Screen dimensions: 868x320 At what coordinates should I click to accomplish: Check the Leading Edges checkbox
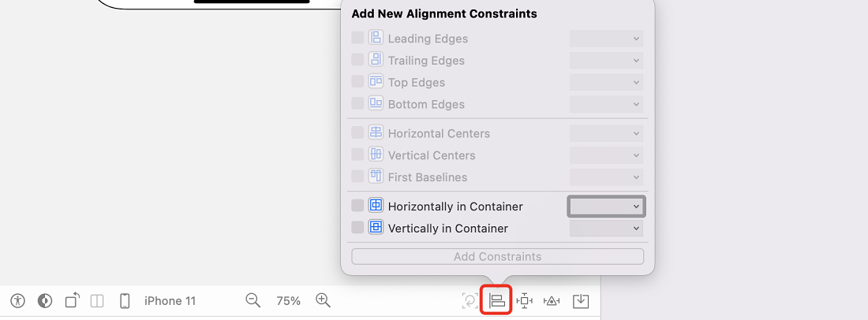click(x=357, y=38)
